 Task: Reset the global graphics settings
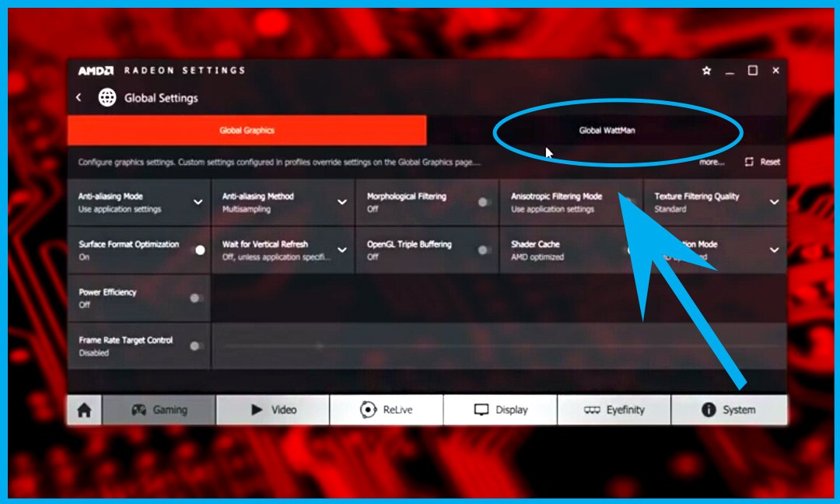coord(762,162)
